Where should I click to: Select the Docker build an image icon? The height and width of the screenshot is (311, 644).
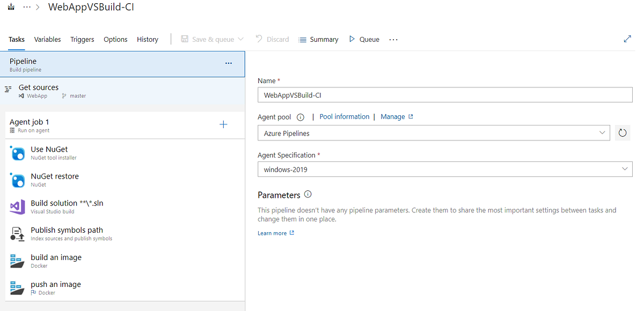18,261
